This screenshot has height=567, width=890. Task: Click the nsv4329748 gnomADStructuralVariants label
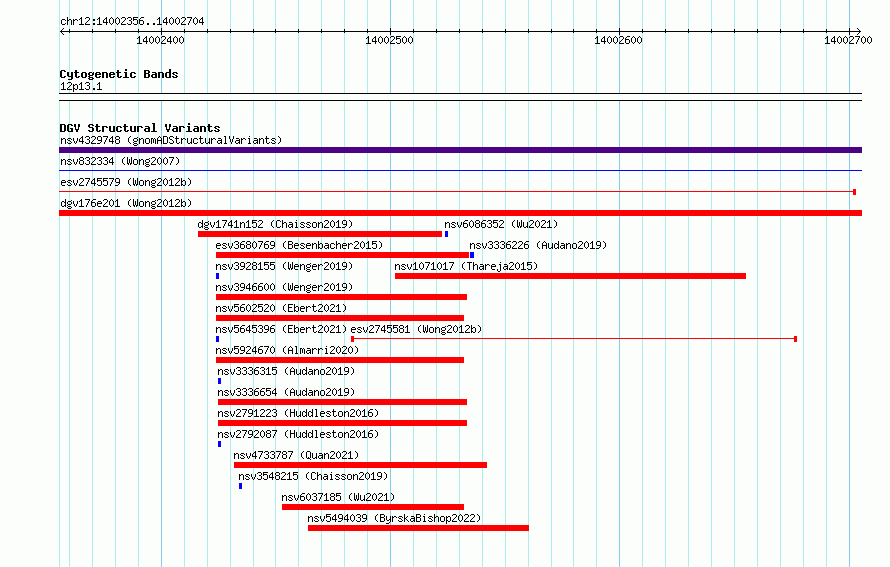171,140
